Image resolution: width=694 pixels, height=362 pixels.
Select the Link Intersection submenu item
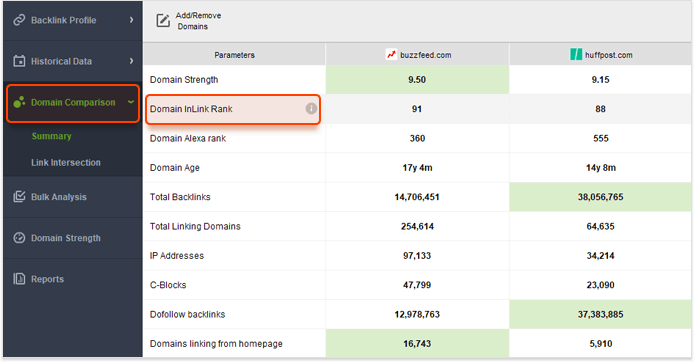coord(66,162)
